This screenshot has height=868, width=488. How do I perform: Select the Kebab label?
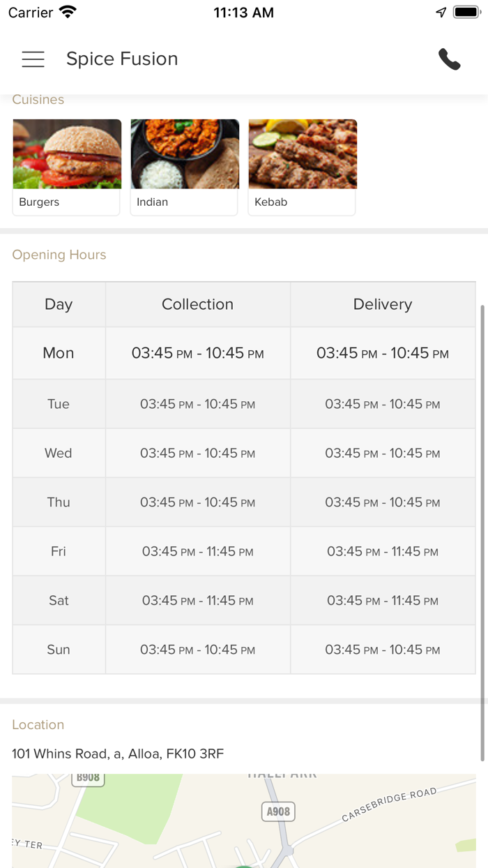(271, 202)
